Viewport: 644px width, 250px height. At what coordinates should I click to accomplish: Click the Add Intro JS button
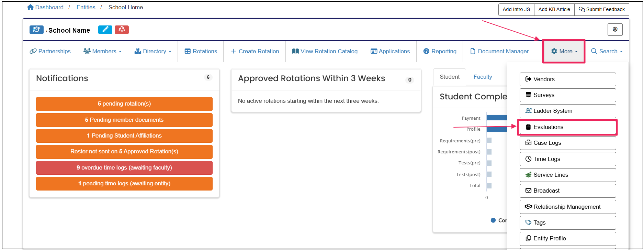pos(516,9)
